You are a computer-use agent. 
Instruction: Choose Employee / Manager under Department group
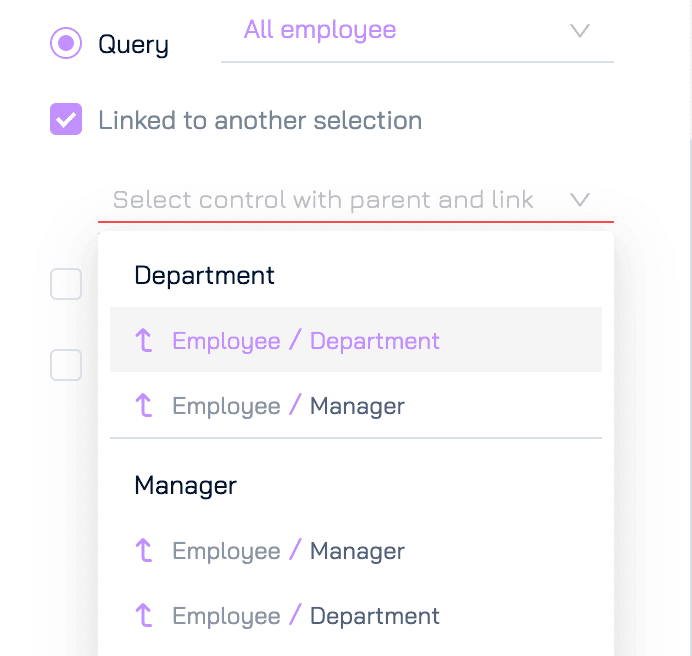tap(356, 405)
